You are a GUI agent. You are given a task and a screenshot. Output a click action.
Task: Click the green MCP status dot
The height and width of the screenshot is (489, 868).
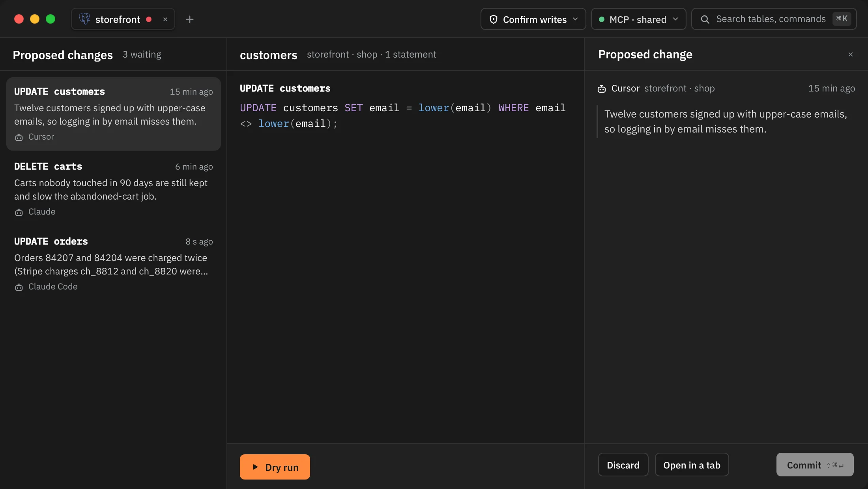(x=602, y=19)
